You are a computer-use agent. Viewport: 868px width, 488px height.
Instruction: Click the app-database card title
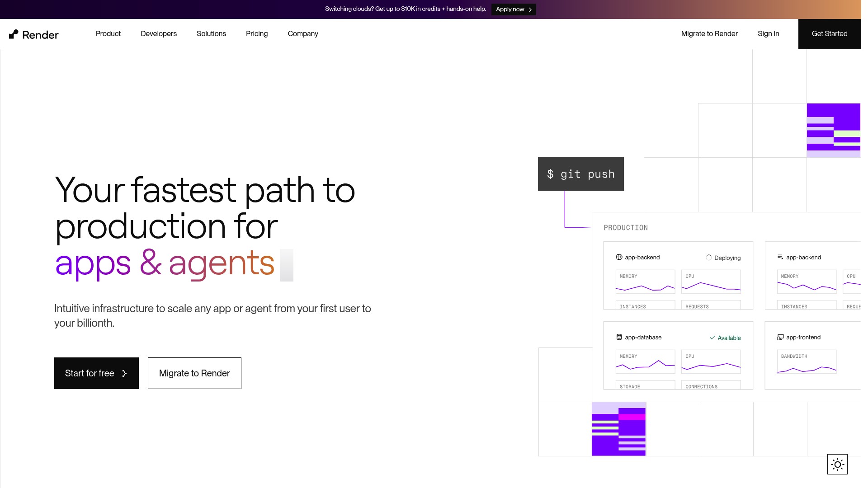coord(643,338)
